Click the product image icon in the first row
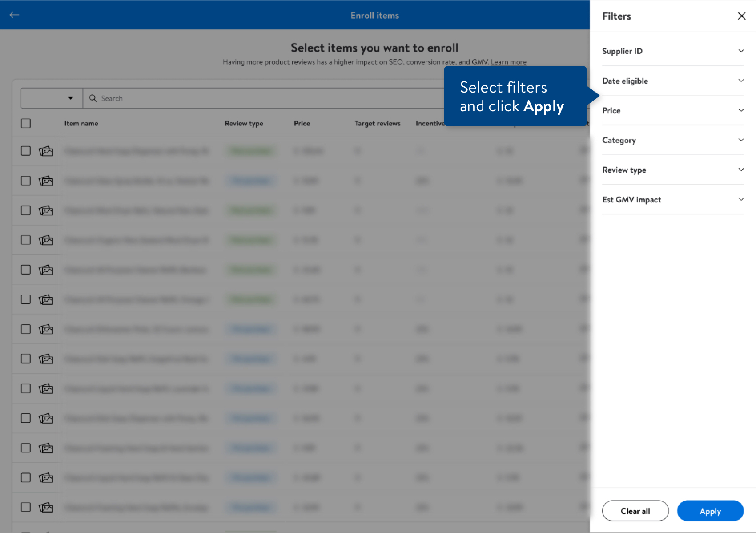This screenshot has height=533, width=756. point(46,151)
